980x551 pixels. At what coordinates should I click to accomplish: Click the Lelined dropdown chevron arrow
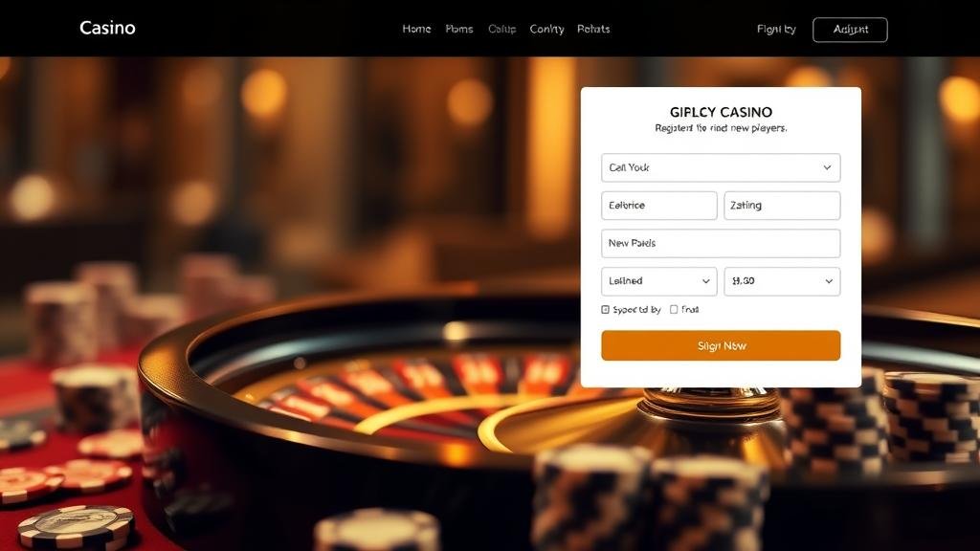tap(705, 281)
